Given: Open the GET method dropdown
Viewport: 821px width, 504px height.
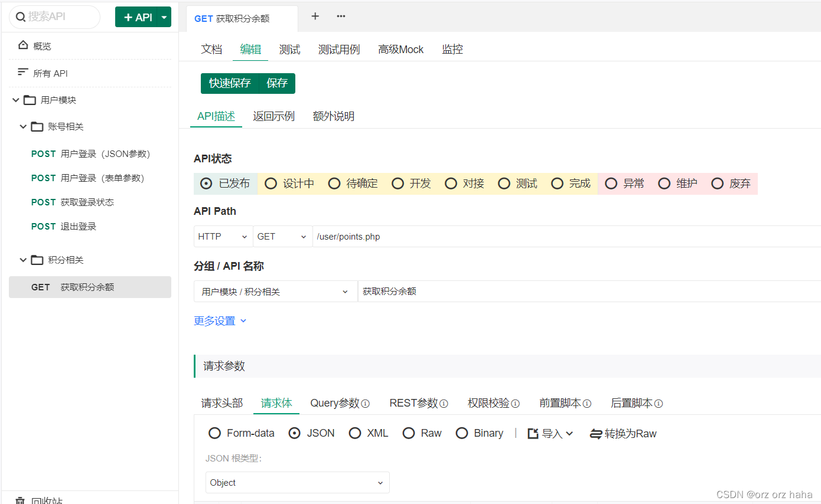Looking at the screenshot, I should pos(283,237).
